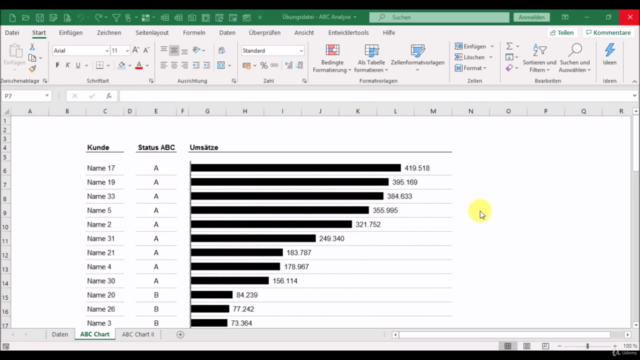Open the font color dropdown arrow
This screenshot has height=360, width=640.
point(147,66)
